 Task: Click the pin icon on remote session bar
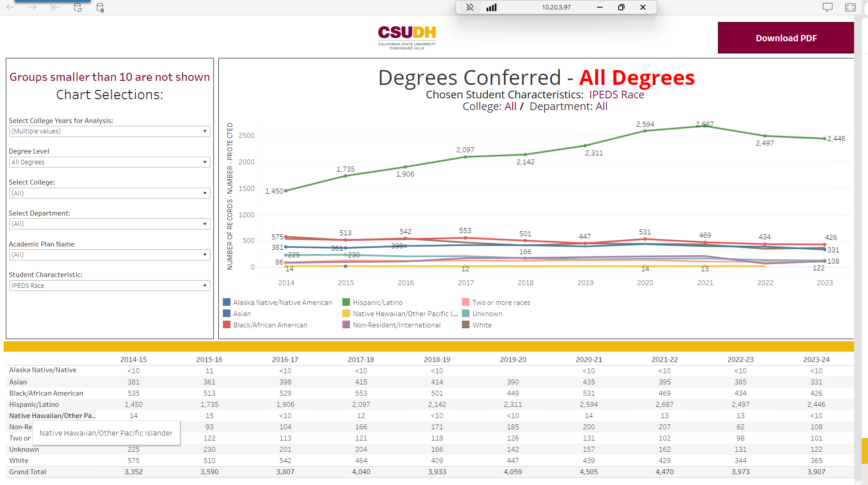pyautogui.click(x=470, y=7)
